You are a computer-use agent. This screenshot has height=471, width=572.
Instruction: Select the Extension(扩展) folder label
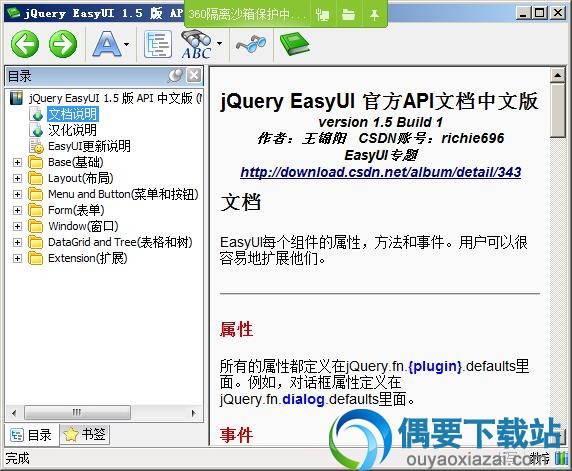coord(88,258)
